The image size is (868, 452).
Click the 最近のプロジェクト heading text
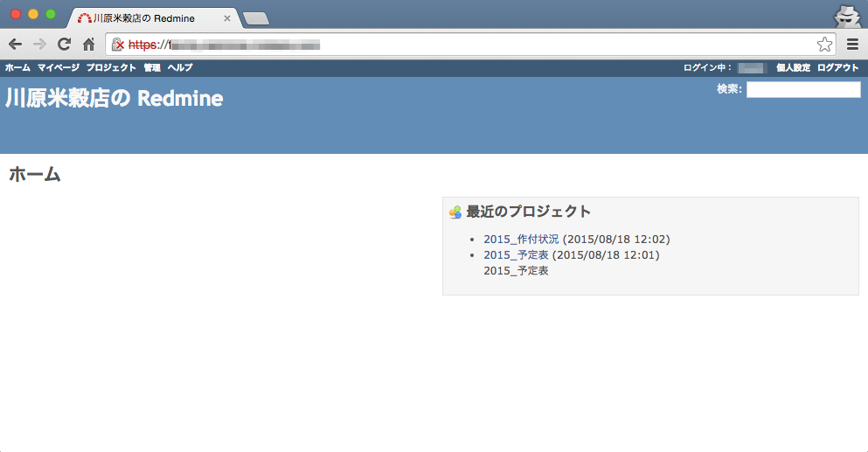click(529, 212)
